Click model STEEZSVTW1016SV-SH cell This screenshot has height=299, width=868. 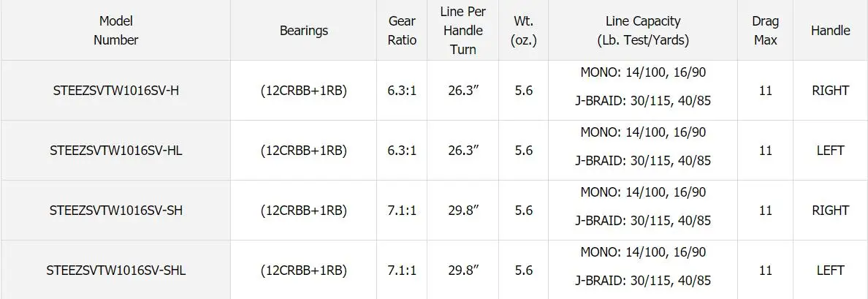click(x=115, y=211)
